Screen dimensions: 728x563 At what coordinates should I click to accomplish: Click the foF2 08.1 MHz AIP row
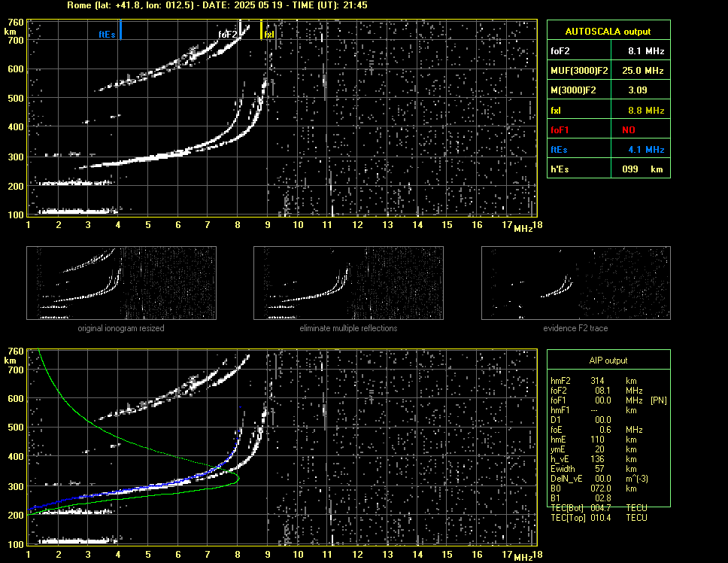pyautogui.click(x=596, y=390)
